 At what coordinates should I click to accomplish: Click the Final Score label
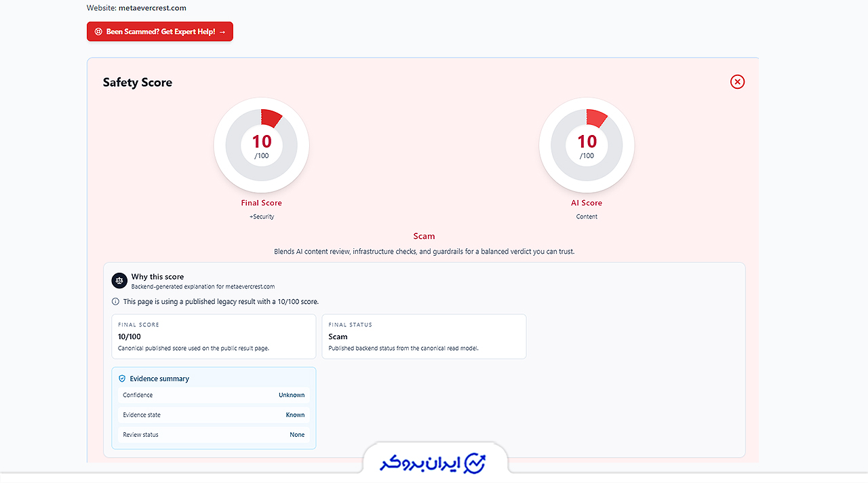[x=262, y=203]
